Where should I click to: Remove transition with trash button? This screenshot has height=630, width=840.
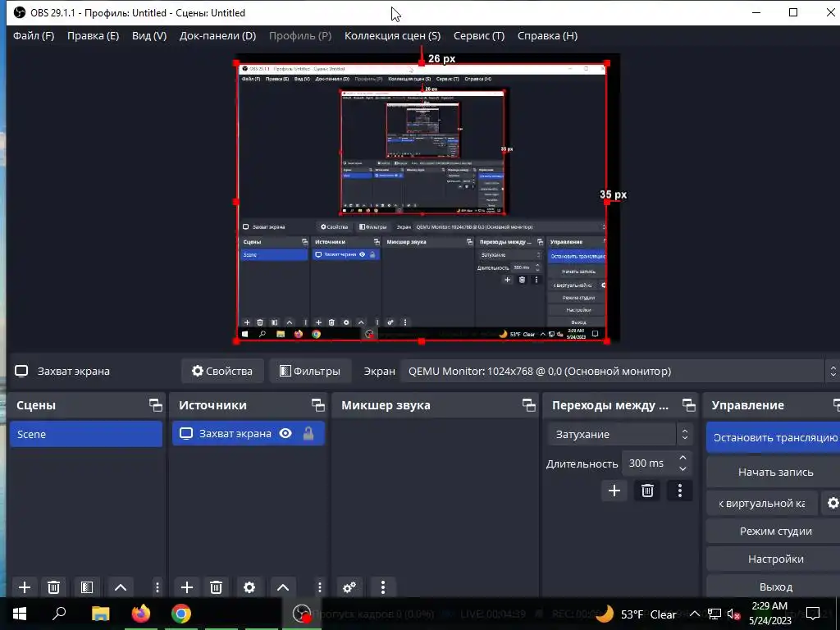(x=647, y=491)
